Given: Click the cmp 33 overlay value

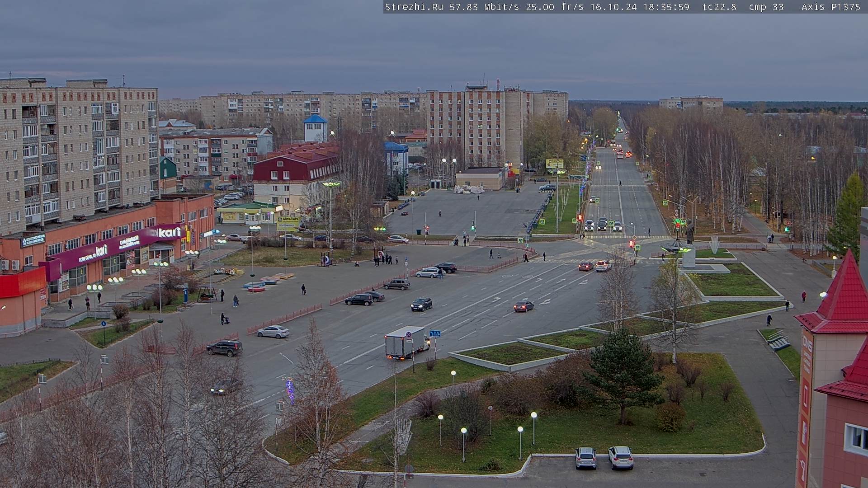Looking at the screenshot, I should (x=766, y=7).
